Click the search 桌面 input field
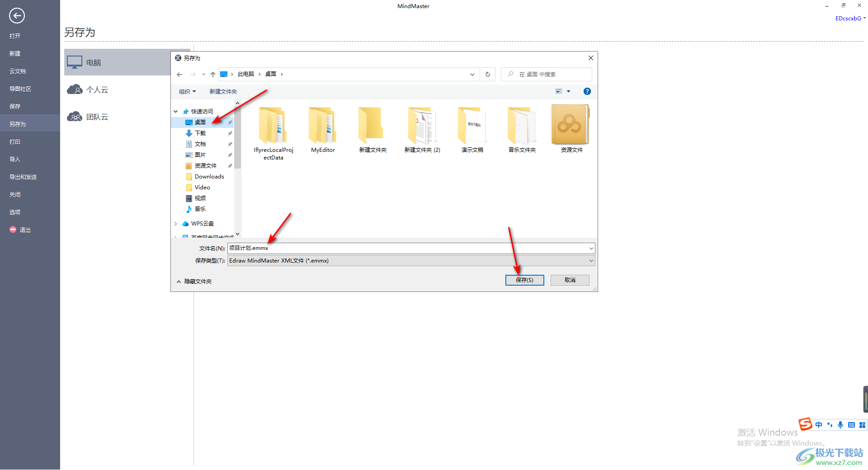 [x=546, y=75]
